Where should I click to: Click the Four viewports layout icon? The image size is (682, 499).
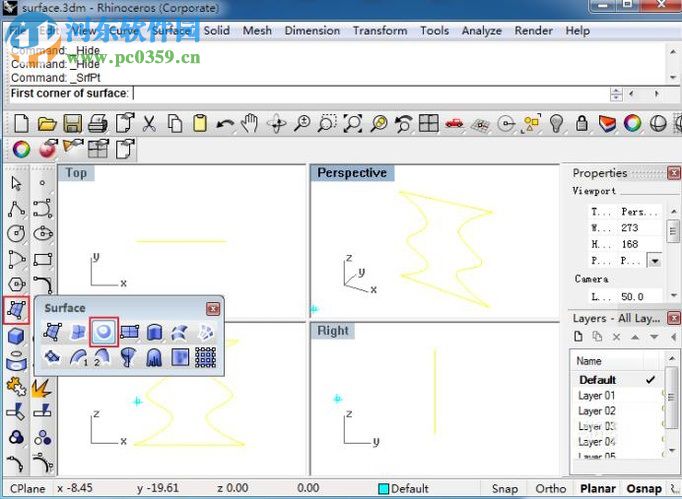(x=428, y=123)
